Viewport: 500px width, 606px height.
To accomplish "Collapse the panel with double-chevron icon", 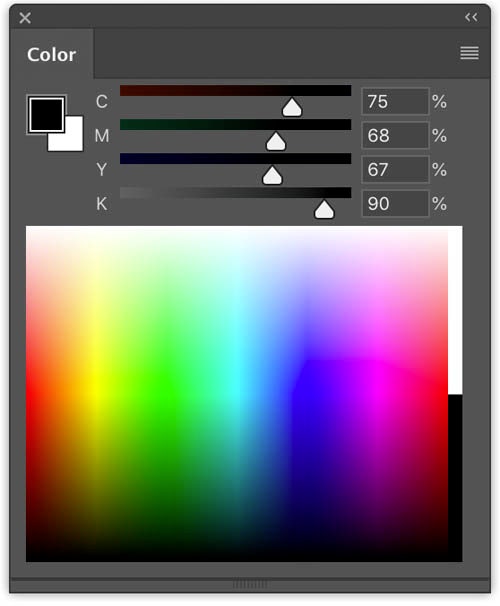I will coord(471,17).
